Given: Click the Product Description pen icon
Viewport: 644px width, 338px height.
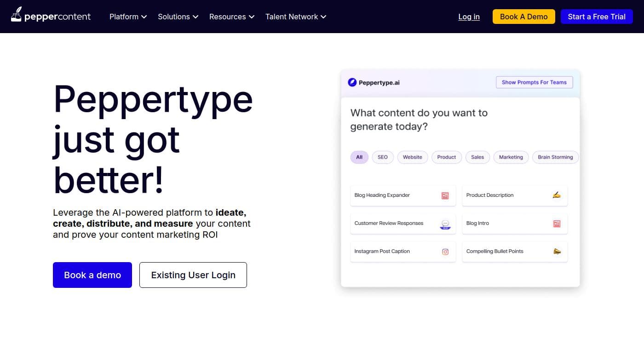Looking at the screenshot, I should pos(557,195).
